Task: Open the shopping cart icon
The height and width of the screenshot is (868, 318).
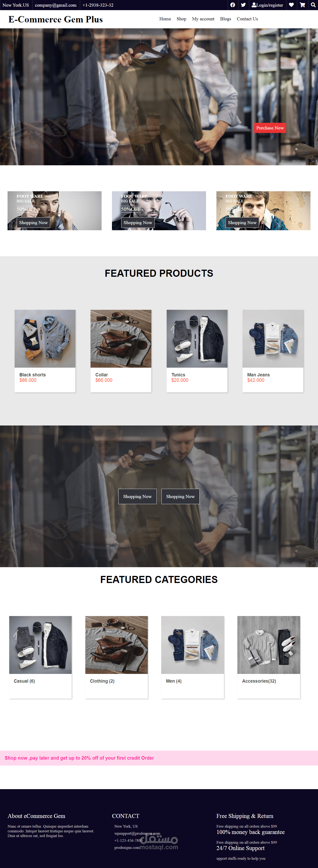Action: click(x=302, y=5)
